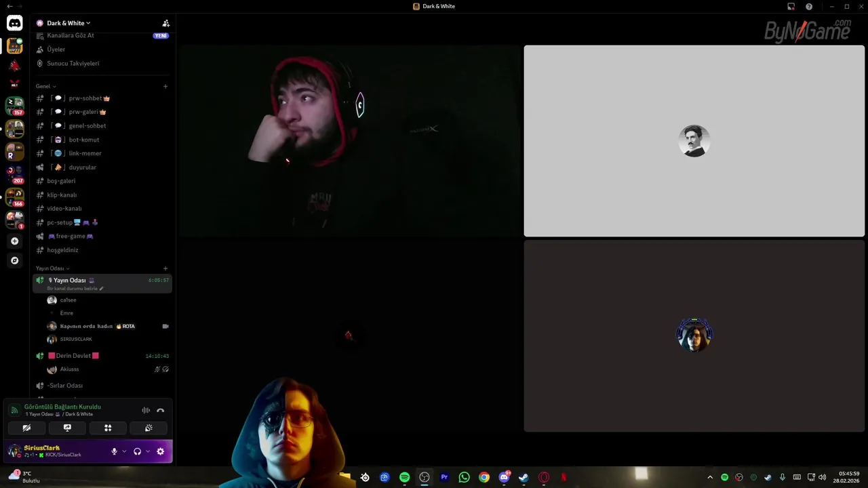Open the duyurular announcement channel
The width and height of the screenshot is (868, 488).
click(x=102, y=167)
